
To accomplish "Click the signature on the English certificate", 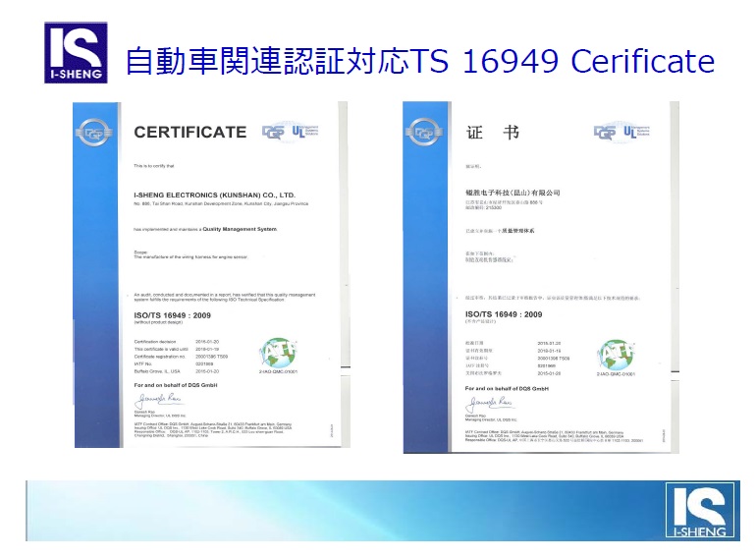I will 158,400.
